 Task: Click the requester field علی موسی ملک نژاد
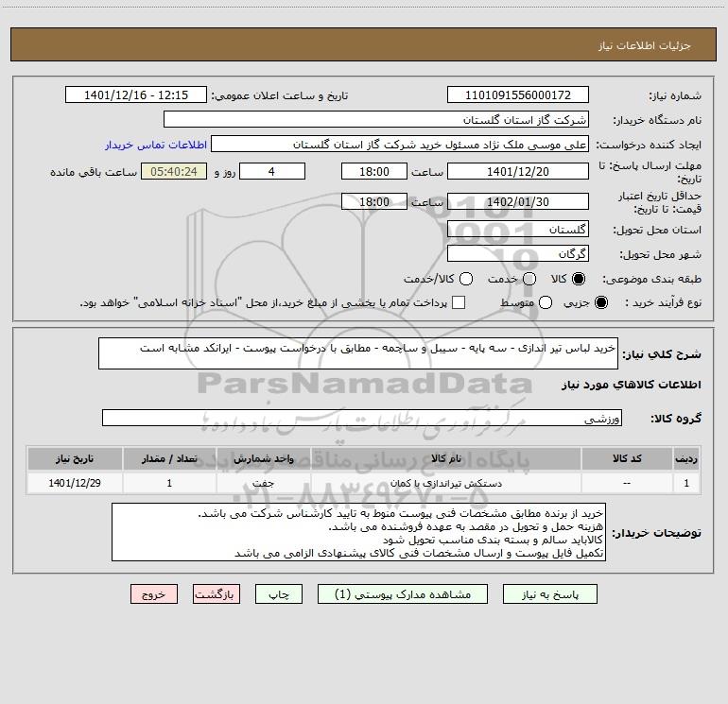point(400,144)
